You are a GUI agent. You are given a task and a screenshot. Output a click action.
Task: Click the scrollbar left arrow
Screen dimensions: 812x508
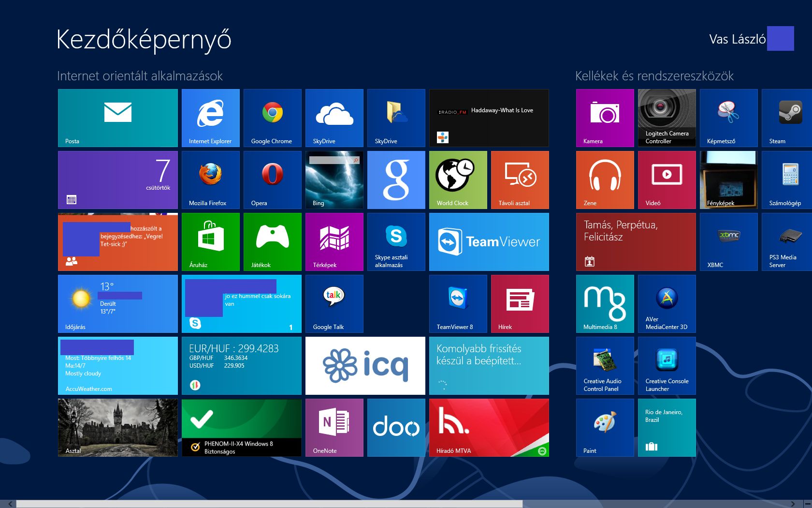pyautogui.click(x=10, y=504)
